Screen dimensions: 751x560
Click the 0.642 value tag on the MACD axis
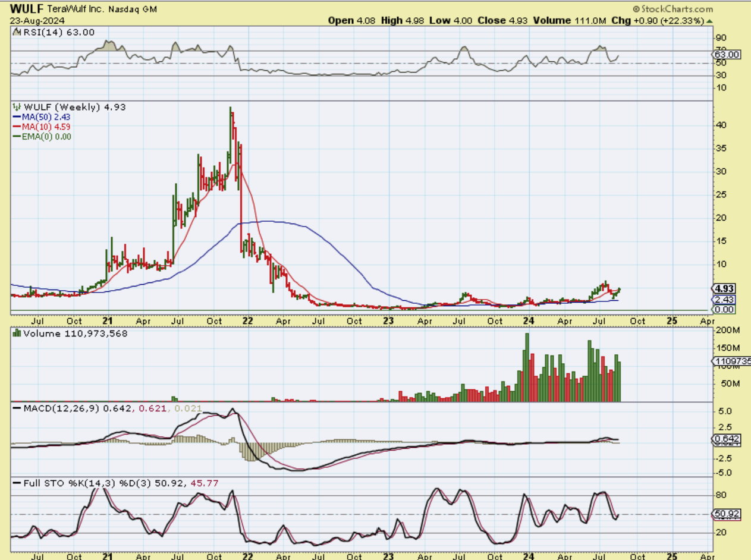tap(726, 439)
